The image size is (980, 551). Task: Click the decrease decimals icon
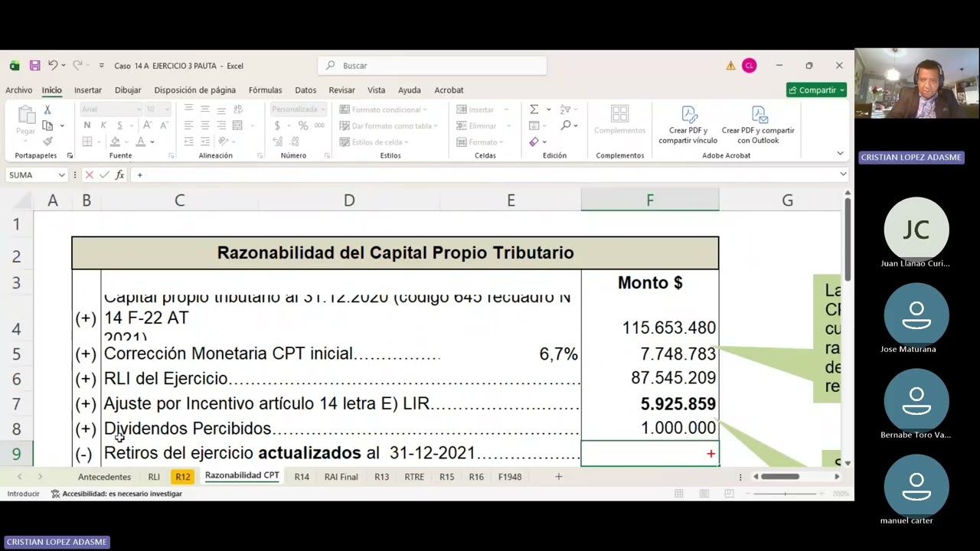(x=295, y=142)
